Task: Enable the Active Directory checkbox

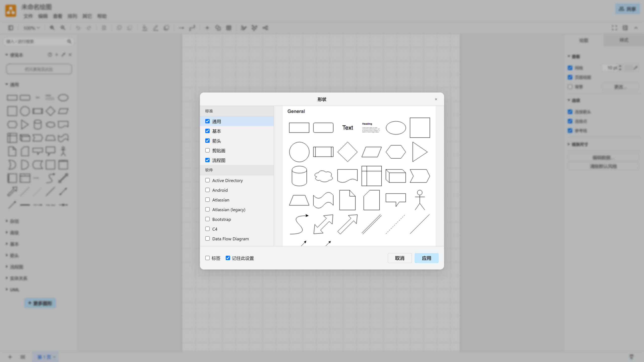Action: pos(207,180)
